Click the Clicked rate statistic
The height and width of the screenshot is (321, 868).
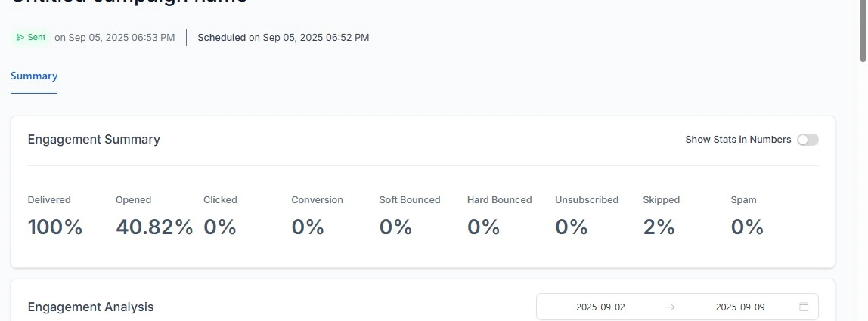point(220,217)
